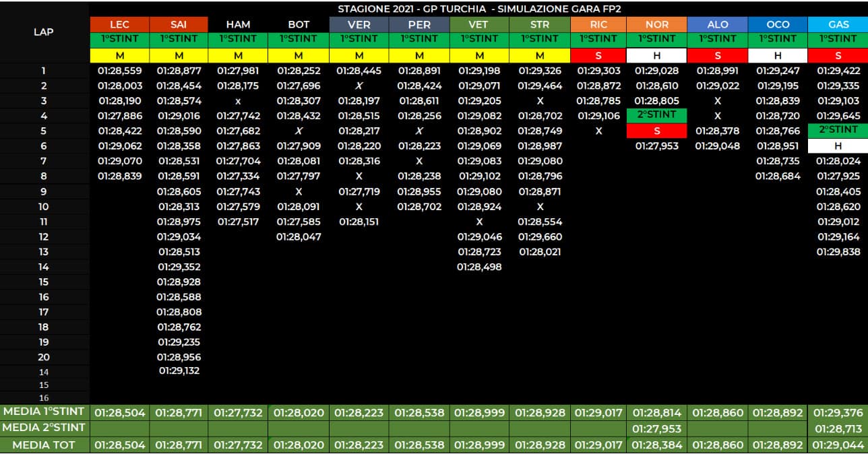
Task: Select the MEDIA TOT row label
Action: coord(44,445)
